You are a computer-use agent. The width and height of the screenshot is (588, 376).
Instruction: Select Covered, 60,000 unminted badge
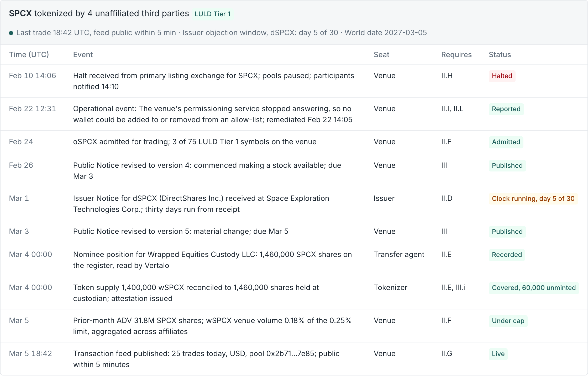click(534, 288)
